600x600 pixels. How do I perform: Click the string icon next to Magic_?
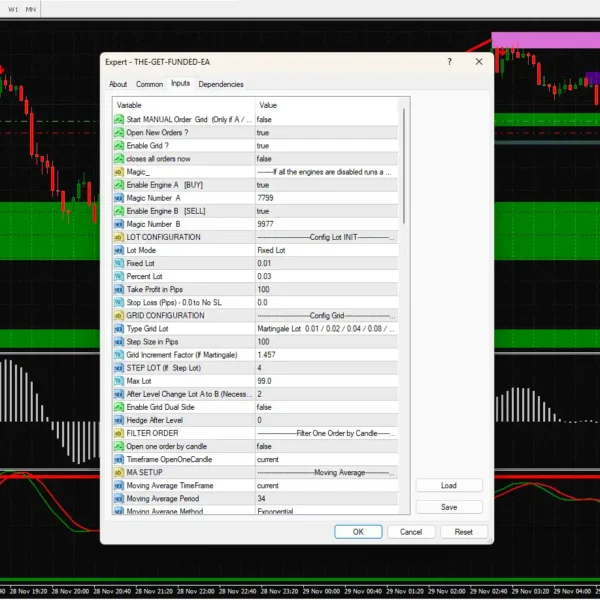[x=119, y=171]
